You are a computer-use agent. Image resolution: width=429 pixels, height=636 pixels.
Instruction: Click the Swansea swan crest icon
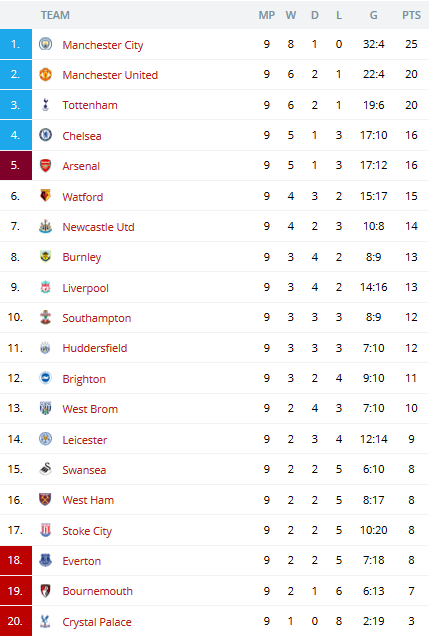click(x=45, y=469)
